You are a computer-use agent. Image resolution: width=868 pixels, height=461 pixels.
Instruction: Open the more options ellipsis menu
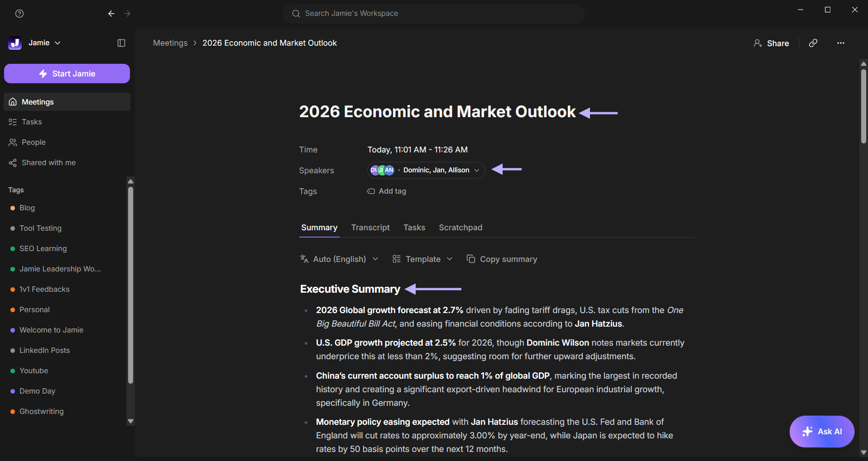pyautogui.click(x=841, y=43)
